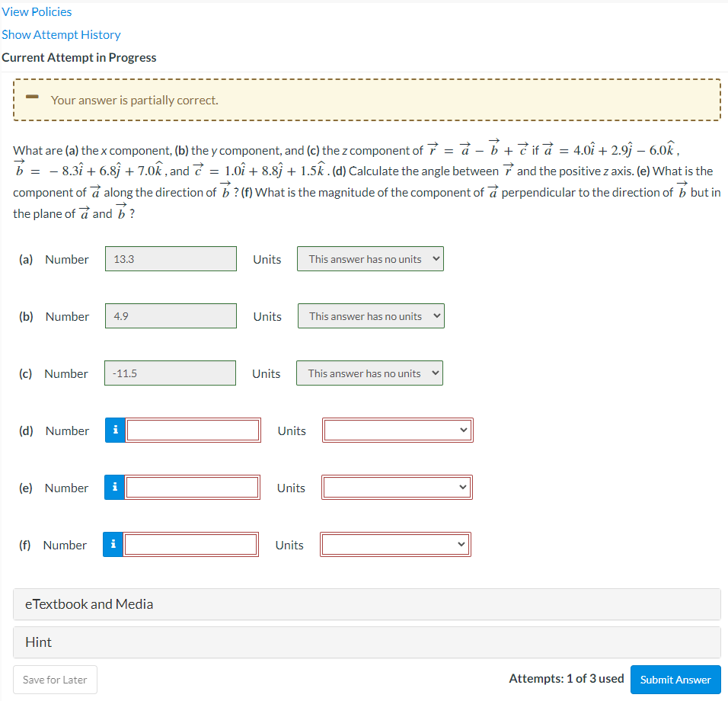The width and height of the screenshot is (728, 701).
Task: Click the Number input for part (e)
Action: coord(192,487)
